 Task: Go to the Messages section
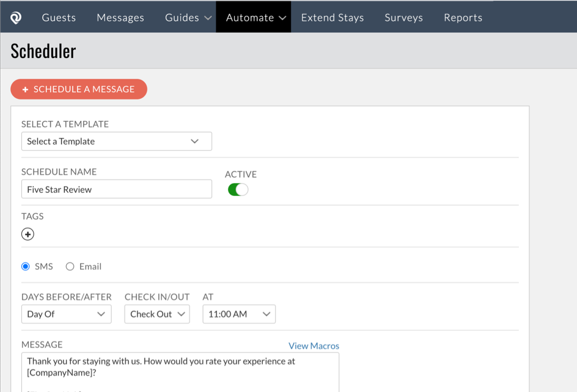120,18
